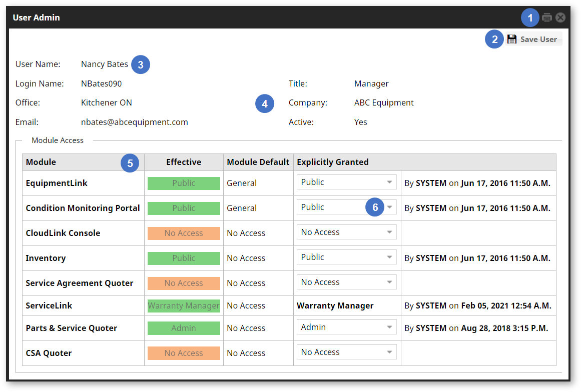Click EquipmentLink's By SYSTEM grant timestamp
The image size is (581, 392).
tap(477, 183)
